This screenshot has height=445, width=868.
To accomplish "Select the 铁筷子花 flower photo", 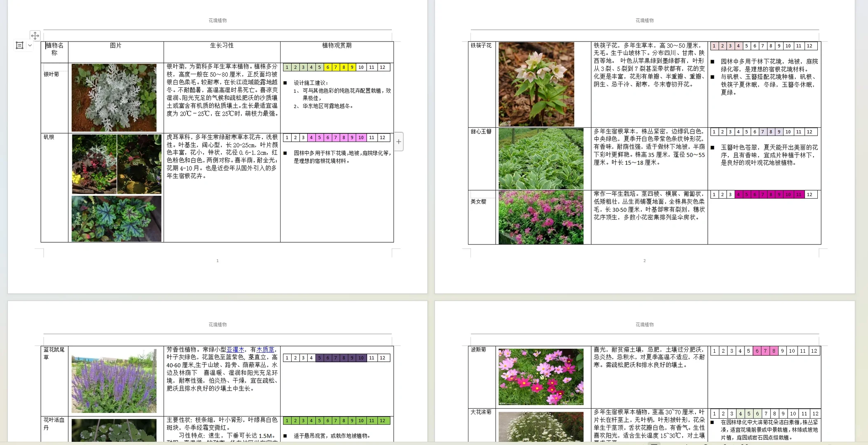I will coord(536,84).
